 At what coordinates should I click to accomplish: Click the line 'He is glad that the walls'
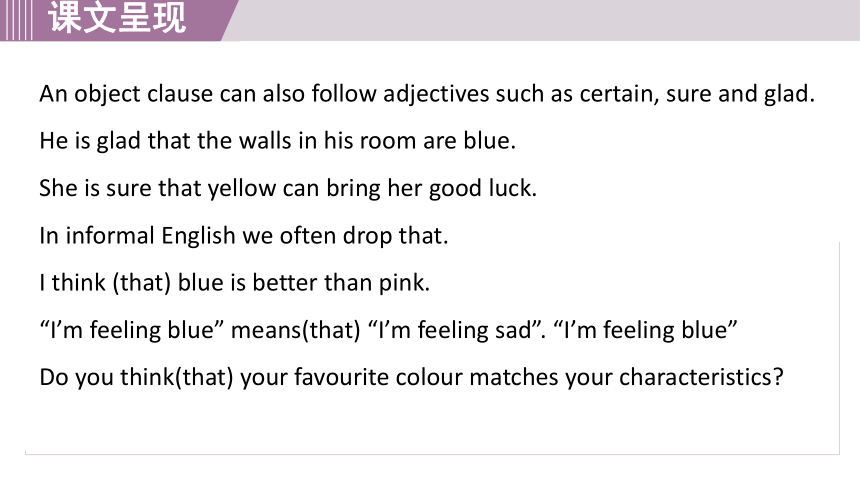(x=278, y=141)
